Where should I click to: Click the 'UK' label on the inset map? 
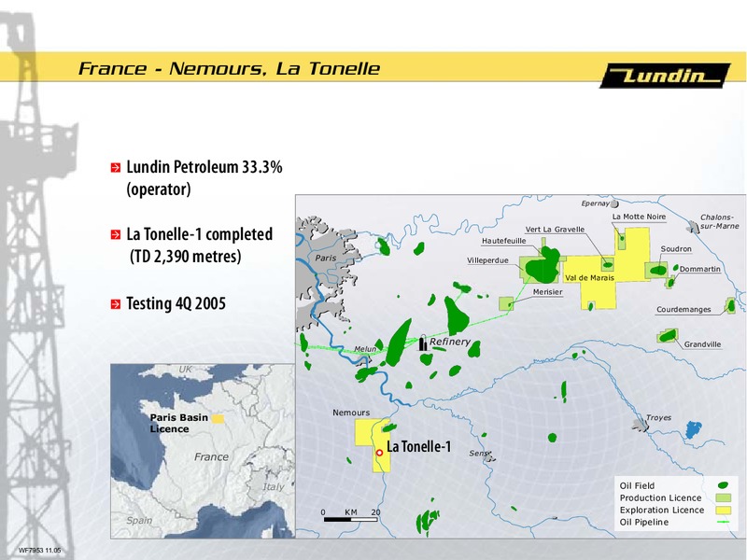click(185, 370)
